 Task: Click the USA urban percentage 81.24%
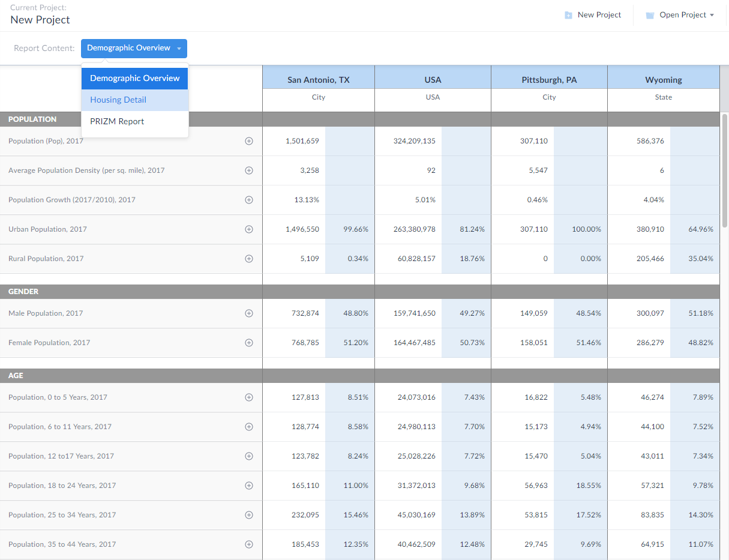(472, 229)
